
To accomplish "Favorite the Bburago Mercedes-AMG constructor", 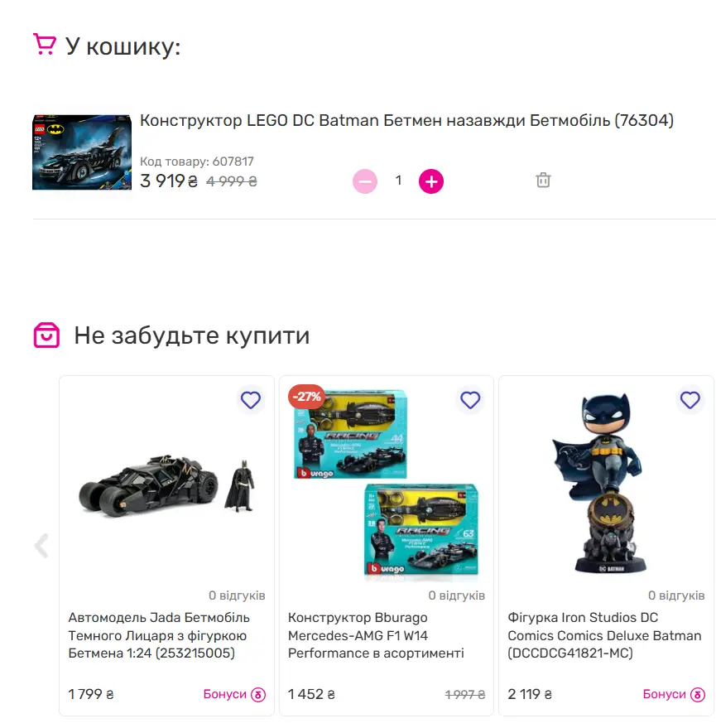I will (470, 400).
